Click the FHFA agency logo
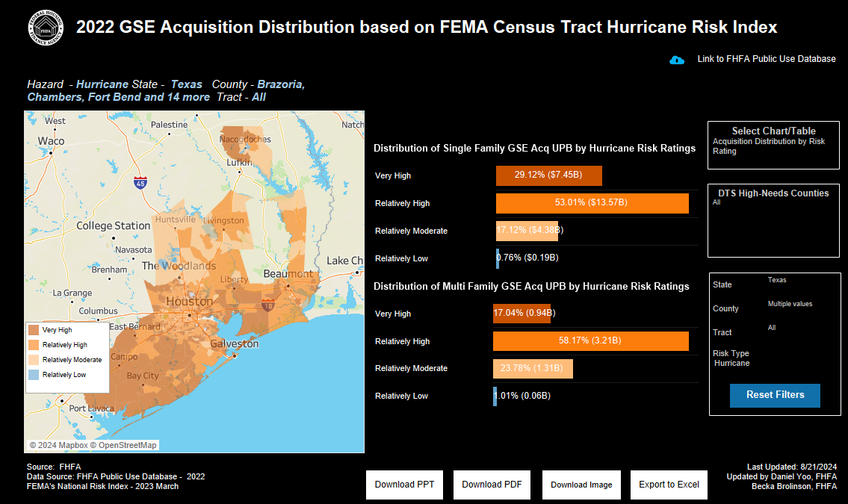Screen dimensions: 848x504 (46, 27)
